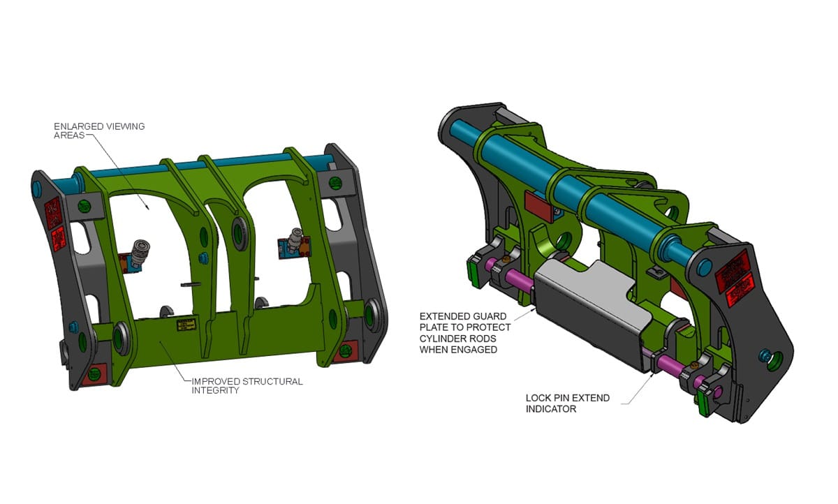Click the yellow nameplate on the lower crossbar
Image resolution: width=838 pixels, height=504 pixels.
tap(186, 325)
